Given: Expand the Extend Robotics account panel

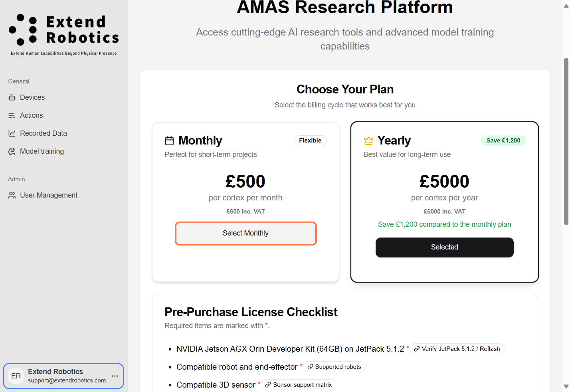Looking at the screenshot, I should click(63, 376).
